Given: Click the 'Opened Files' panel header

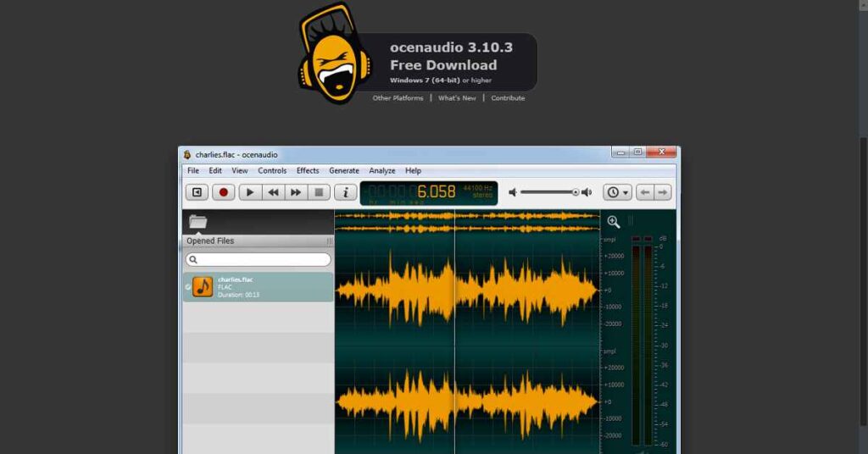Looking at the screenshot, I should point(259,241).
